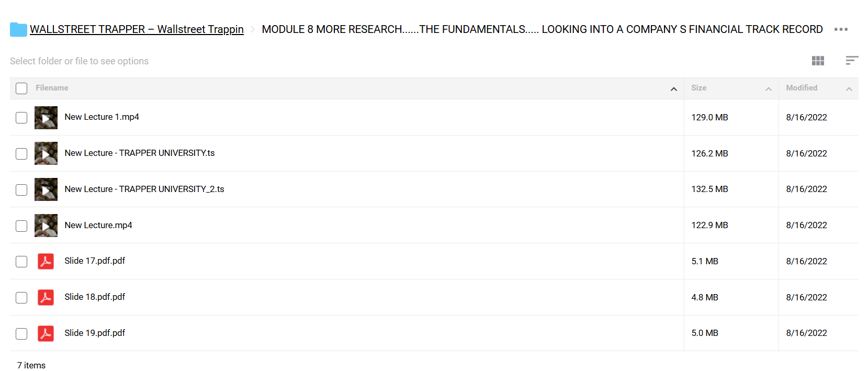Click the Size column header label
This screenshot has height=371, width=868.
(x=698, y=88)
